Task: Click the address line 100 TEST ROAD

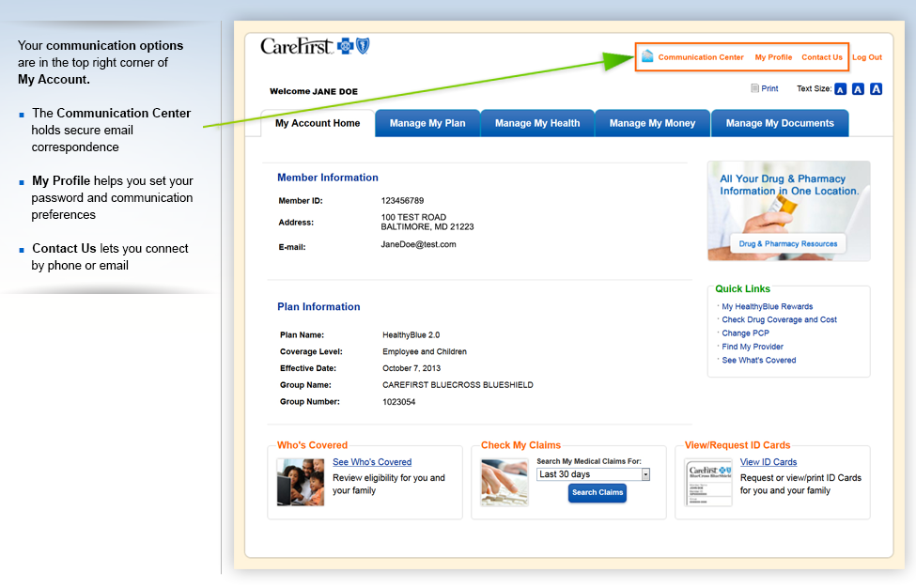Action: pos(413,217)
